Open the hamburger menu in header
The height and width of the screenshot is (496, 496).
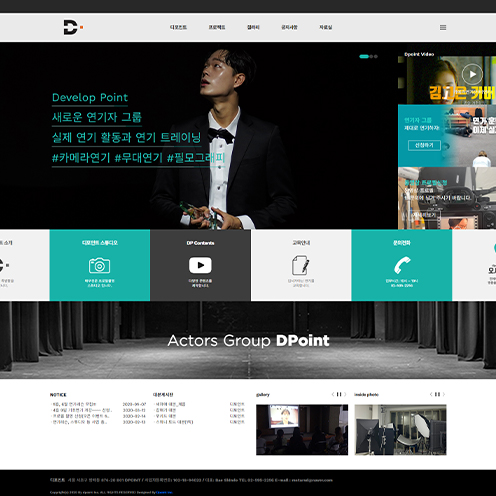443,27
